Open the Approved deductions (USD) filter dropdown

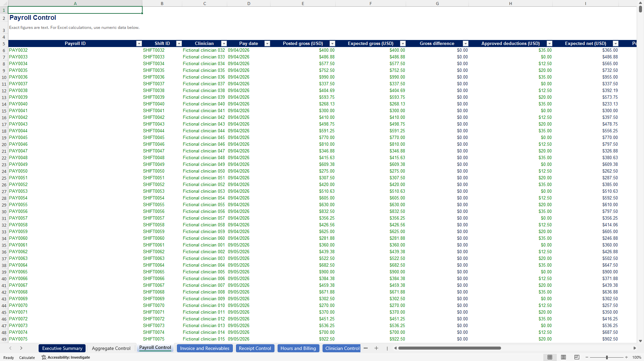549,44
